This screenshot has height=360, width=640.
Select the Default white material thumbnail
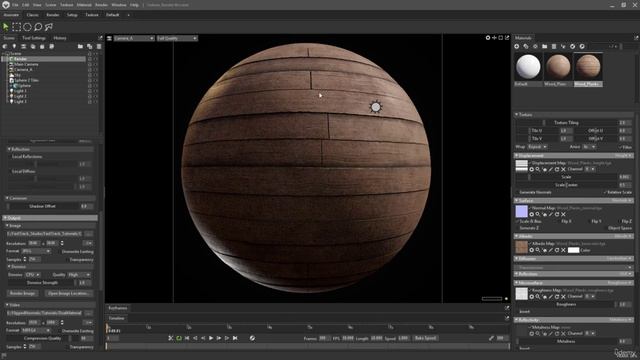click(x=528, y=67)
